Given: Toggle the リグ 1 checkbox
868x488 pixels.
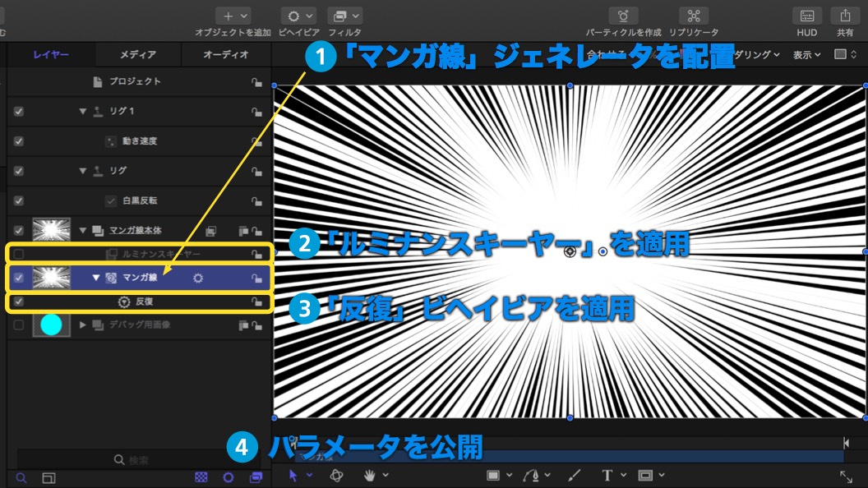Looking at the screenshot, I should (19, 111).
